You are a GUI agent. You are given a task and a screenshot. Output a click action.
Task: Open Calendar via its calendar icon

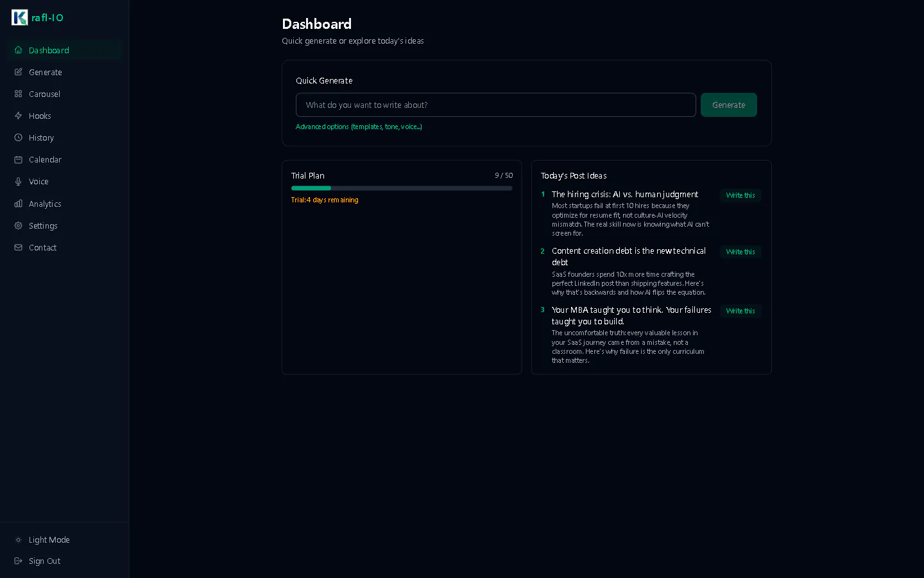point(19,159)
